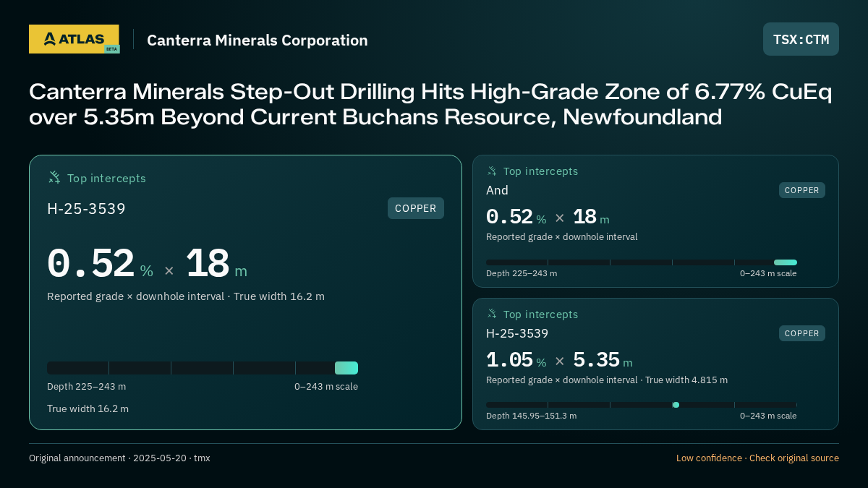Click the large 0.52 % grade value

tap(100, 265)
